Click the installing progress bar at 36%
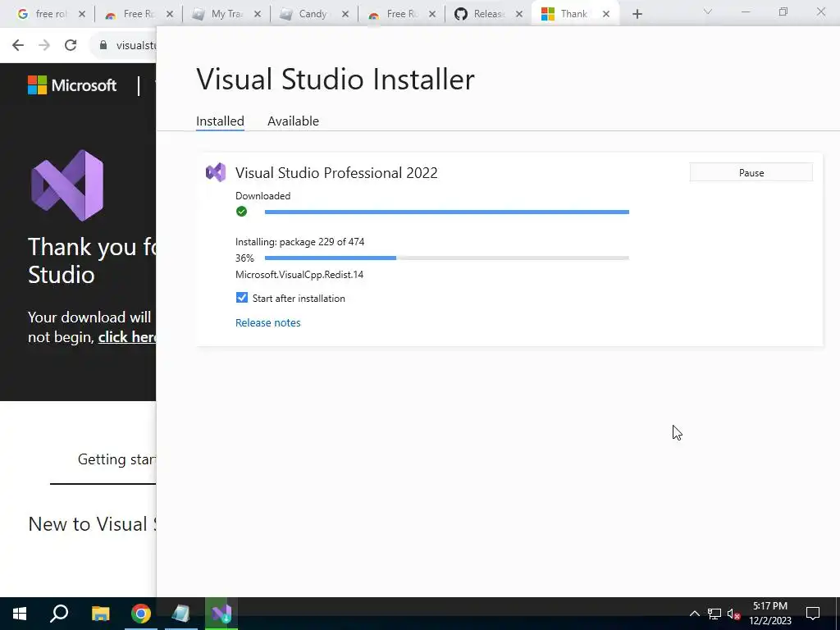This screenshot has width=840, height=630. (447, 258)
